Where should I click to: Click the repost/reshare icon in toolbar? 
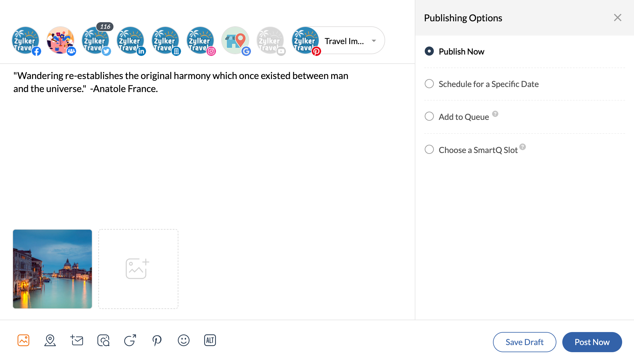(x=130, y=341)
